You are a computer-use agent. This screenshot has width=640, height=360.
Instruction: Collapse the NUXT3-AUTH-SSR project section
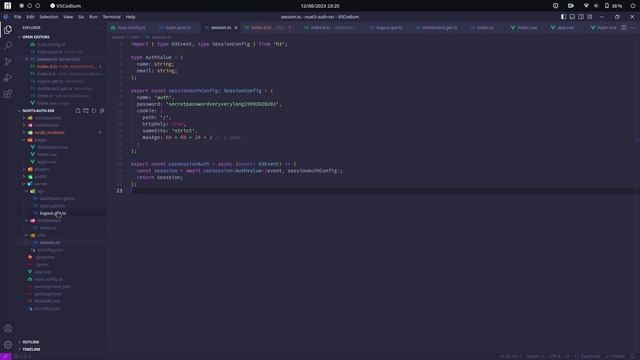pyautogui.click(x=38, y=111)
